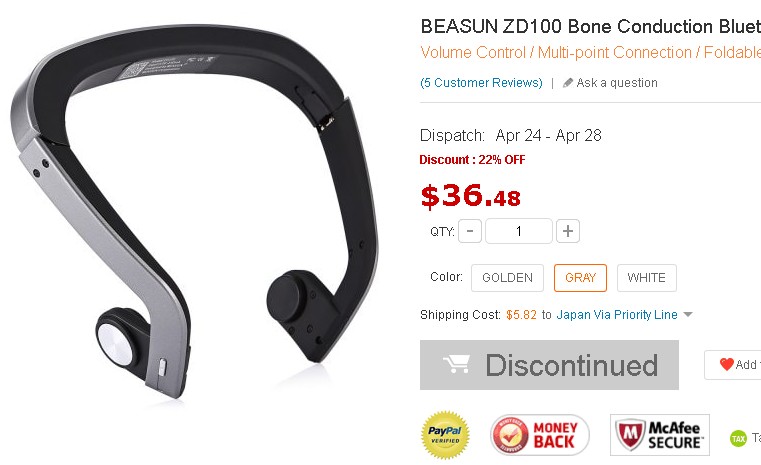Viewport: 761px width, 465px height.
Task: Increase quantity with the plus button
Action: (x=568, y=231)
